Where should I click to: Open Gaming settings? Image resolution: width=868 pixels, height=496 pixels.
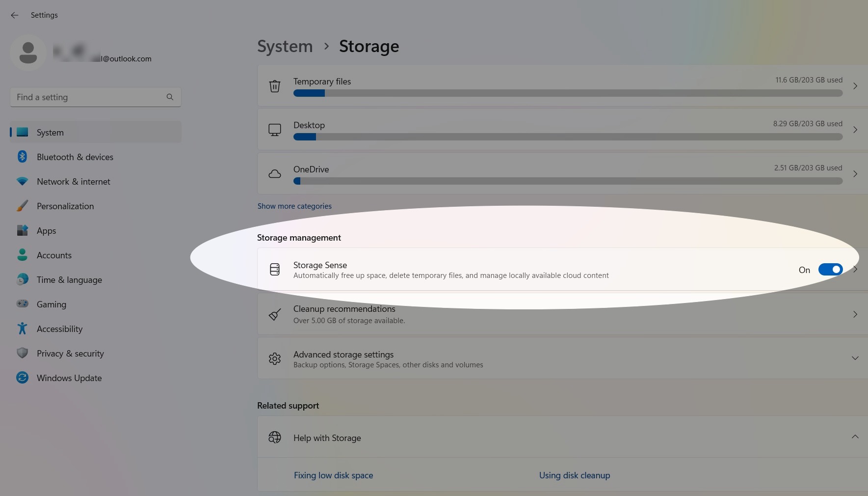point(23,304)
